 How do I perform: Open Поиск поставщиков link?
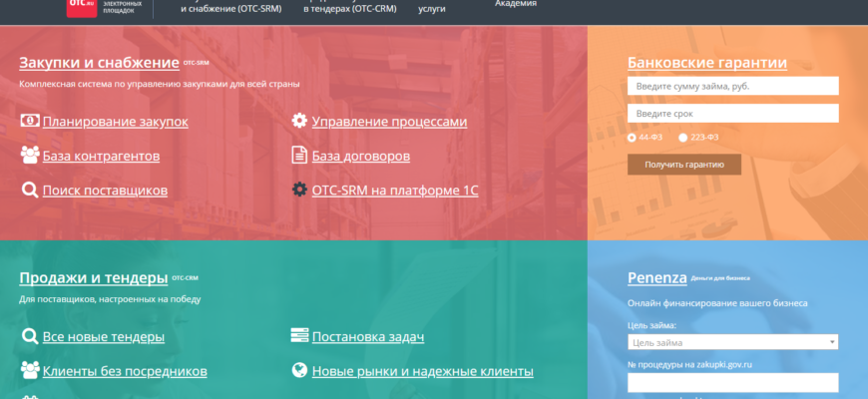pyautogui.click(x=105, y=191)
